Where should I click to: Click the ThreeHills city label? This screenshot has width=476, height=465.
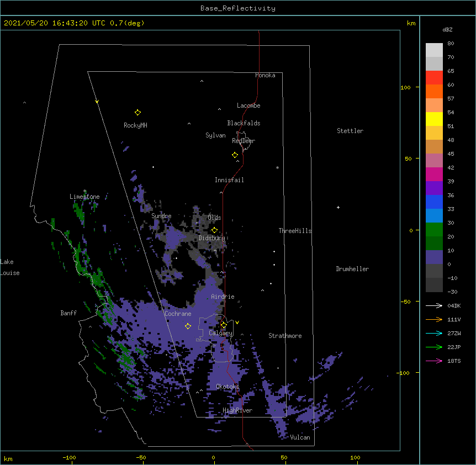pos(295,231)
